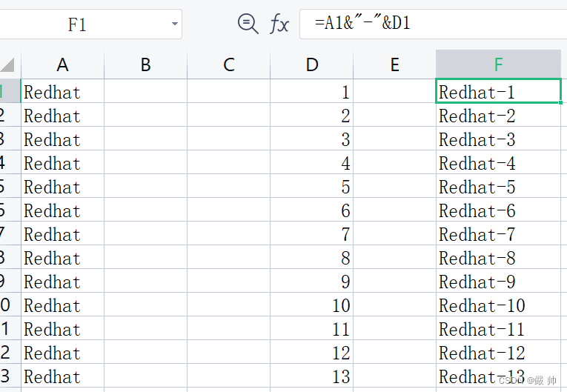Click the formula bar with =A1&"-"&D1
The image size is (567, 392).
[x=433, y=24]
